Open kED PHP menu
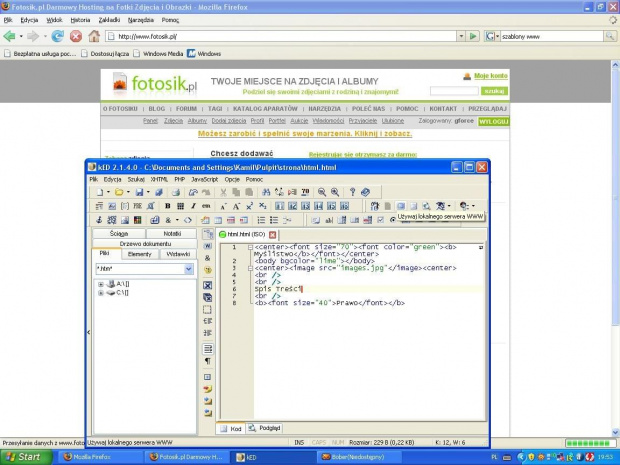This screenshot has height=465, width=620. click(x=180, y=179)
